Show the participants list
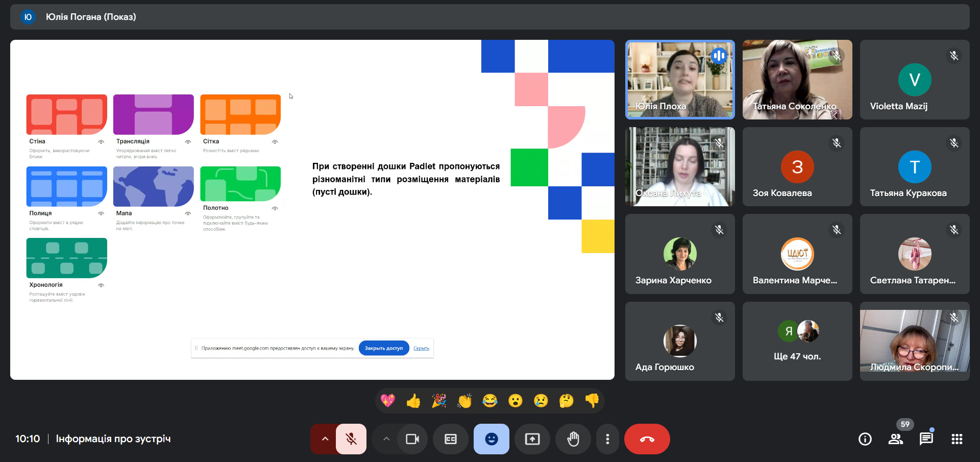The width and height of the screenshot is (980, 462). tap(896, 439)
